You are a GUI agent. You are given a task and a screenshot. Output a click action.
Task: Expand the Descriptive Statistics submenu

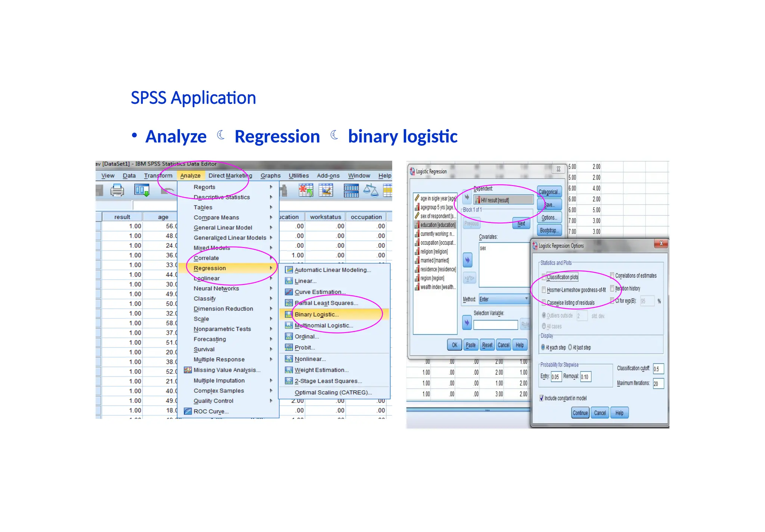pyautogui.click(x=271, y=197)
